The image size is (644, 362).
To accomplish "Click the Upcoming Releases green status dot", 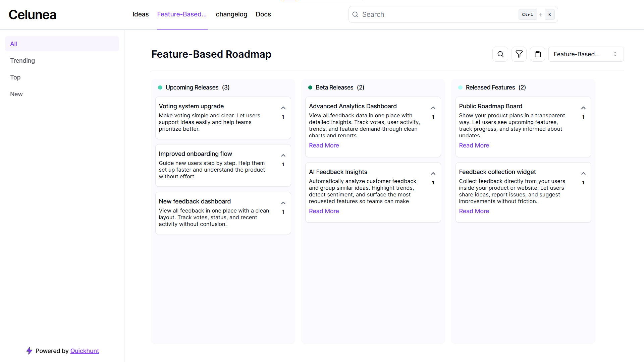I will (160, 87).
